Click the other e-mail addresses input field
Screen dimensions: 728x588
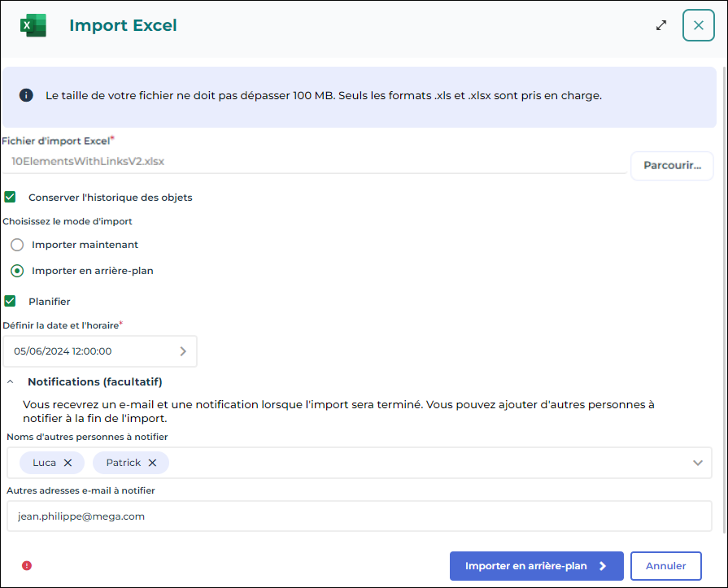[x=359, y=516]
